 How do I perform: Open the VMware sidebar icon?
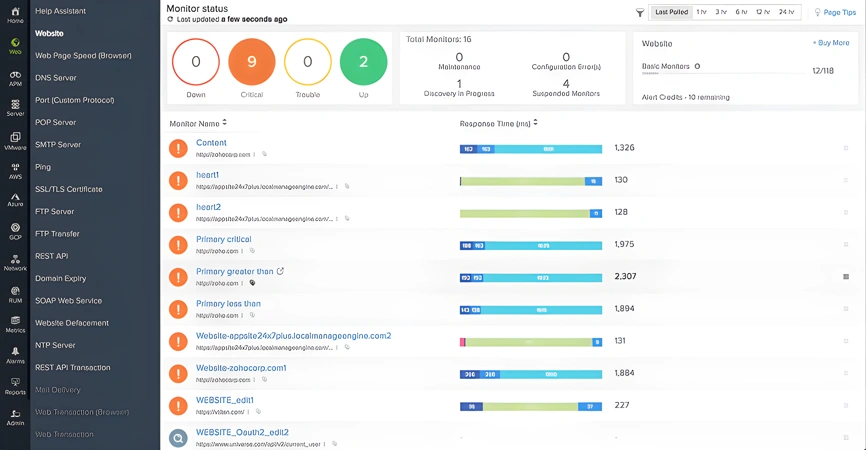15,137
